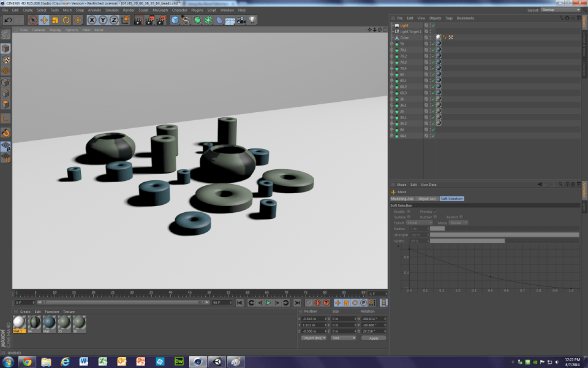This screenshot has height=368, width=588.
Task: Select the Move tool in top toolbar
Action: pyautogui.click(x=44, y=20)
